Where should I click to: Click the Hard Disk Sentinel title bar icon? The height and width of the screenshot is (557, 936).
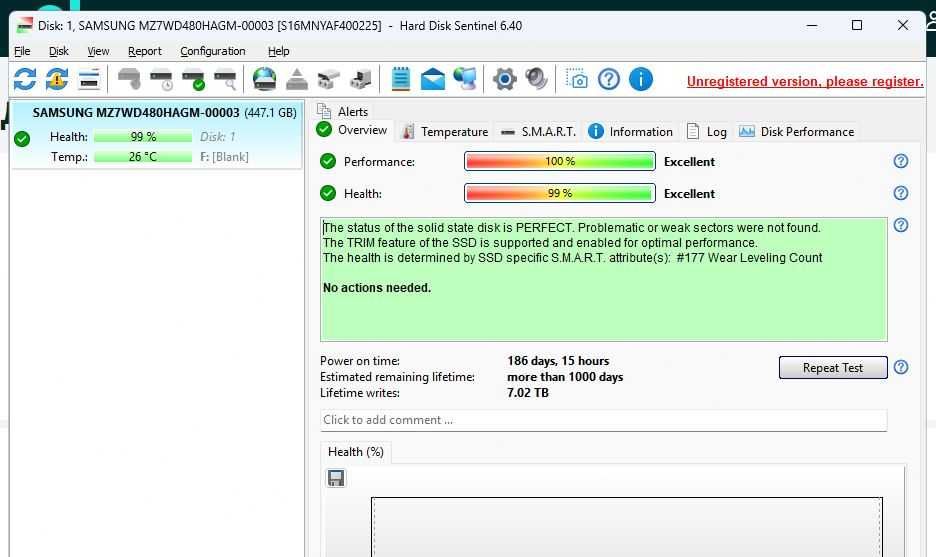tap(24, 26)
